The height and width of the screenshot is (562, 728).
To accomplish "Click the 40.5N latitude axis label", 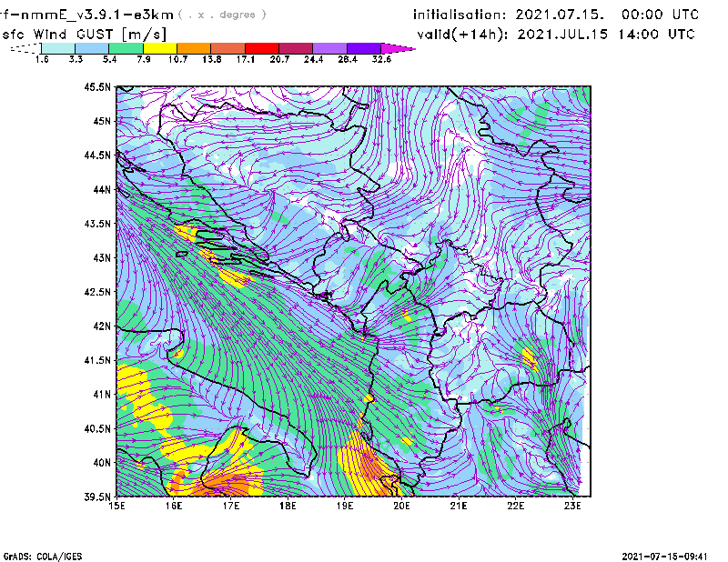I will [97, 428].
